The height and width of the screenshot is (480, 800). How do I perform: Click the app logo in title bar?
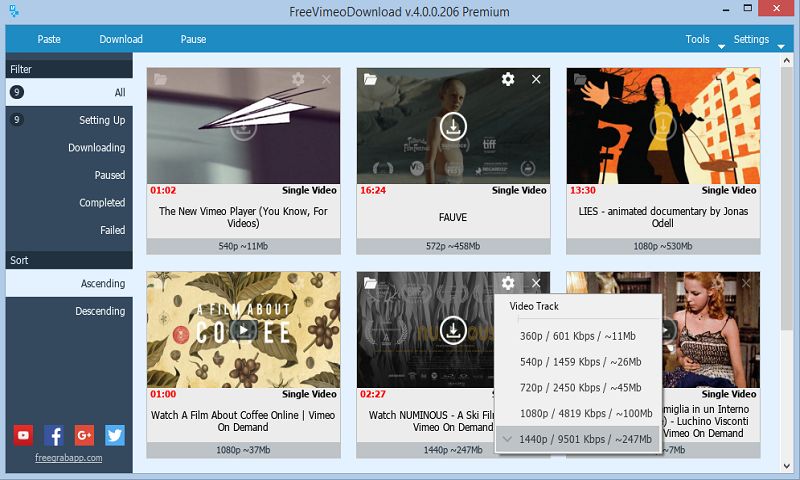click(x=14, y=11)
